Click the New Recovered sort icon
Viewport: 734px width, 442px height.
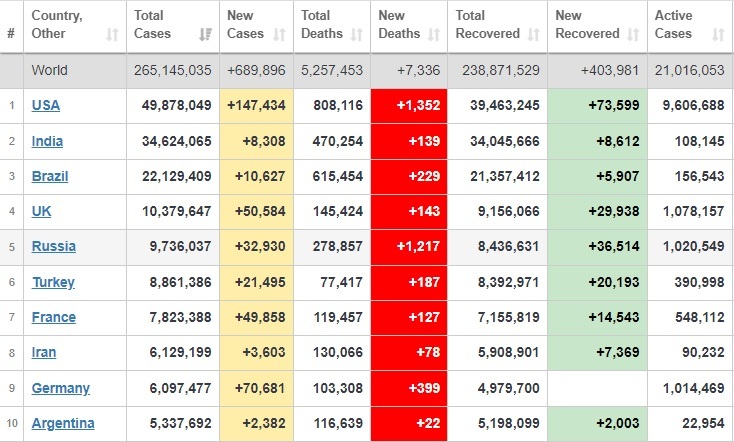coord(633,35)
